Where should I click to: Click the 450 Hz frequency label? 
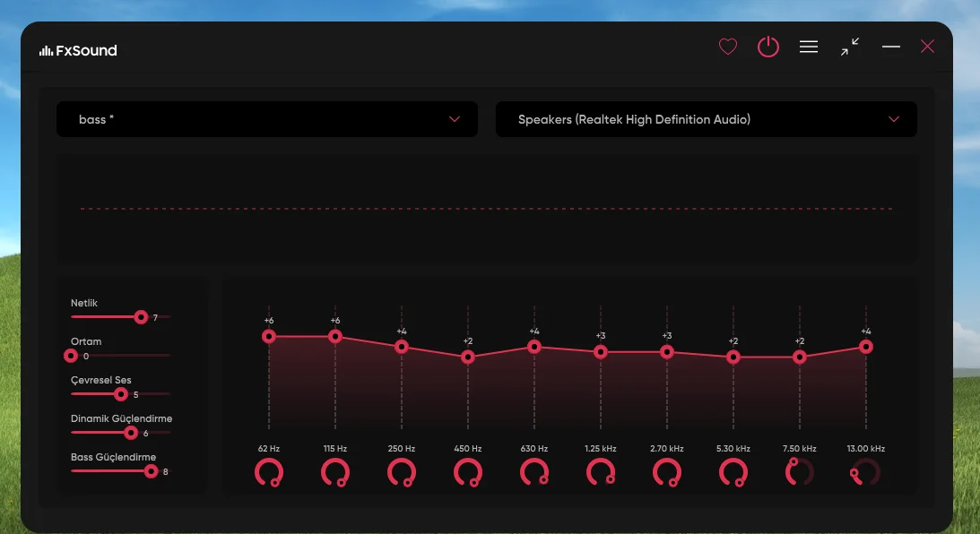467,449
